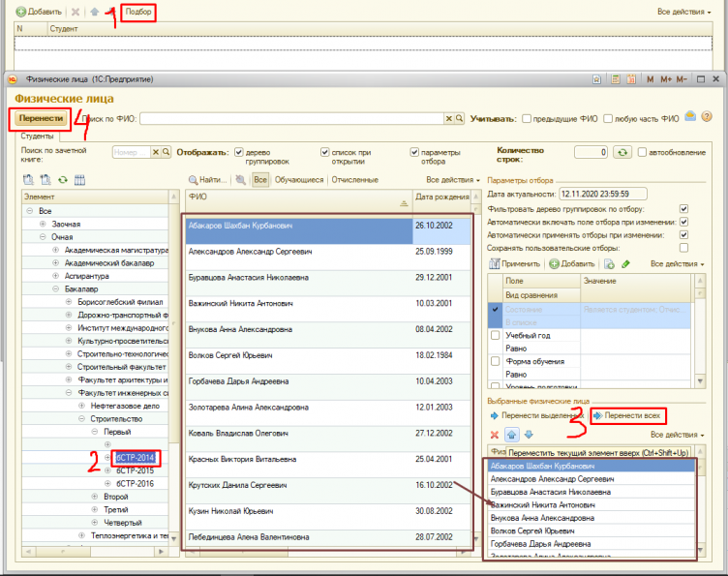Toggle любую часть ФИО checkbox
The image size is (728, 576).
[608, 119]
